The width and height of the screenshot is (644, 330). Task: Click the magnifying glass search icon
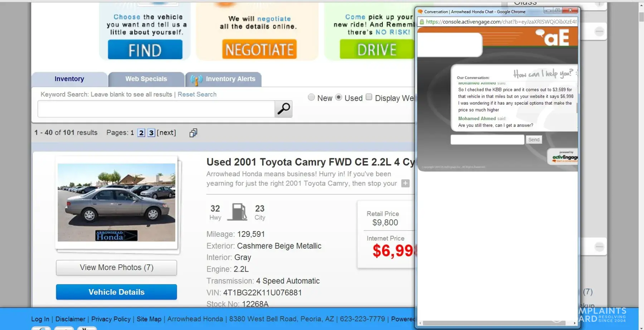coord(283,109)
